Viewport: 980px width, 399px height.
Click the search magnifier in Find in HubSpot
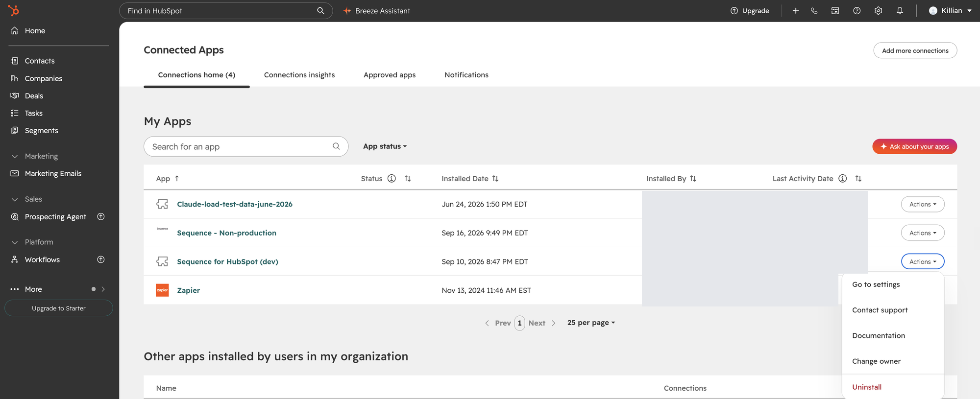click(x=320, y=11)
